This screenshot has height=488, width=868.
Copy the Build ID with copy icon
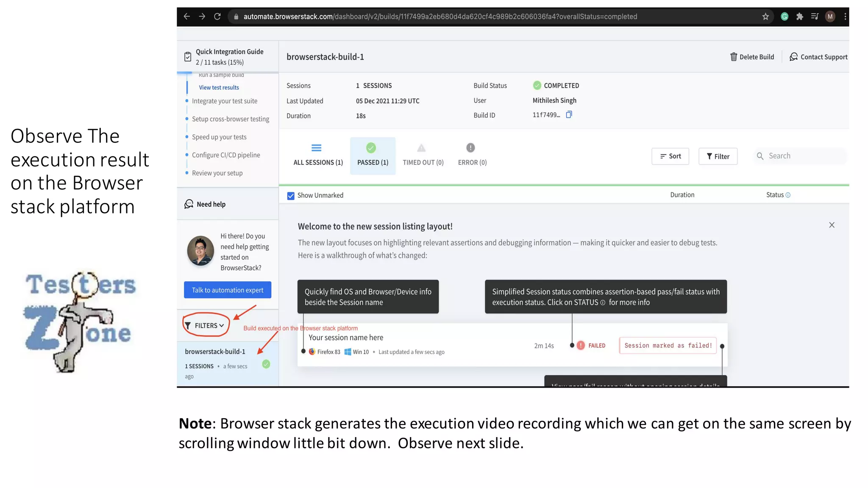pyautogui.click(x=569, y=114)
